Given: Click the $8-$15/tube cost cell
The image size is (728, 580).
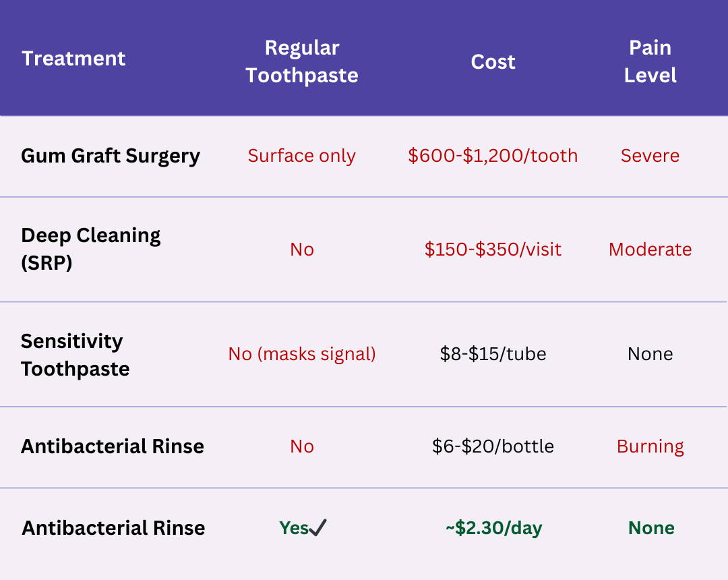Looking at the screenshot, I should (x=493, y=354).
